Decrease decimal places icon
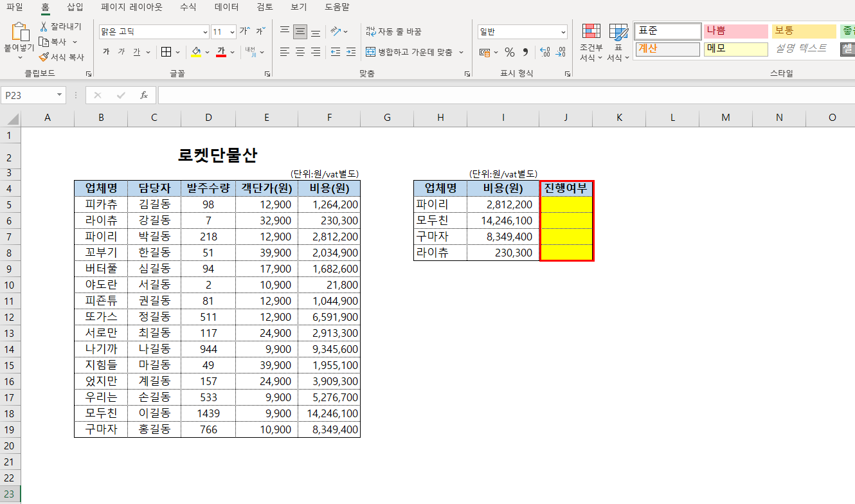Screen dimensions: 855x504 pos(561,52)
